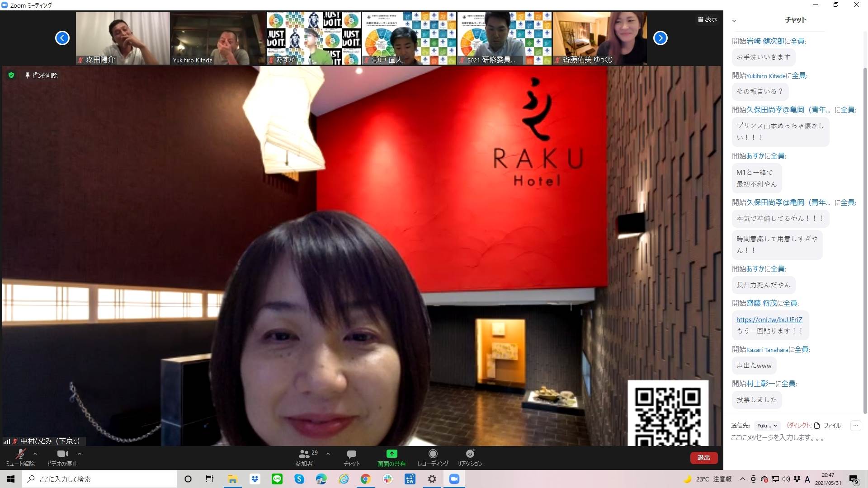This screenshot has width=868, height=488.
Task: Show previous participants with left arrow
Action: (x=62, y=38)
